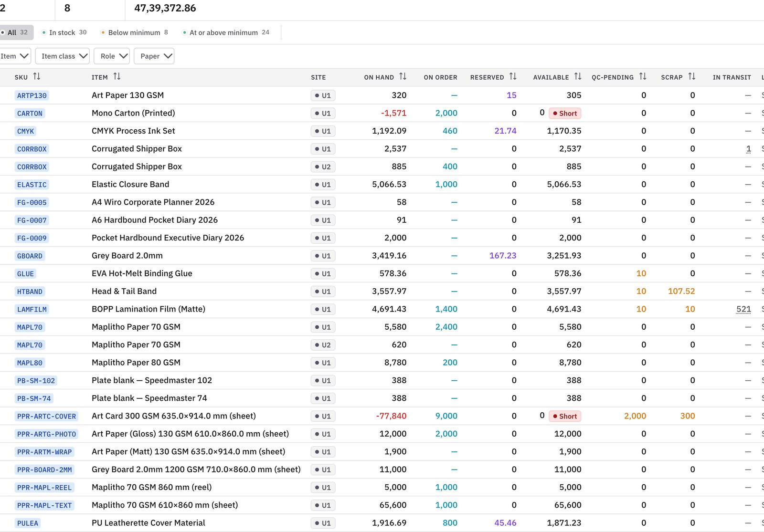Open SKU link PULEA
This screenshot has height=532, width=764.
click(28, 523)
